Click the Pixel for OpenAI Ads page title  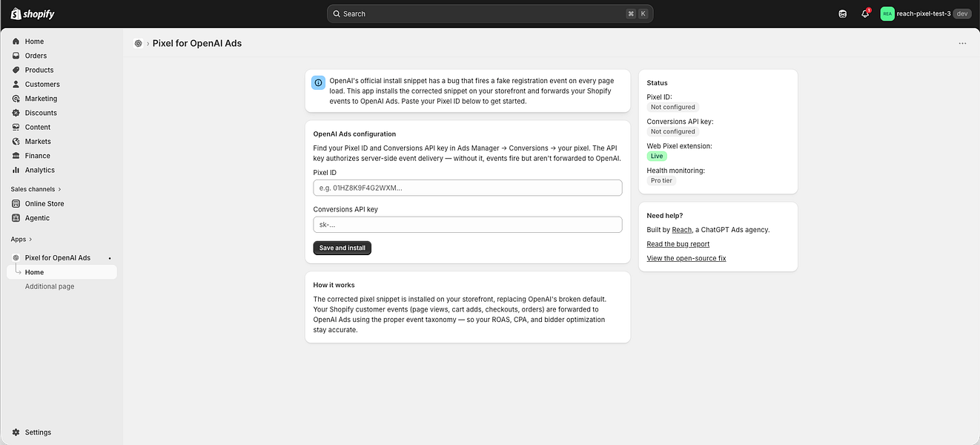tap(197, 43)
